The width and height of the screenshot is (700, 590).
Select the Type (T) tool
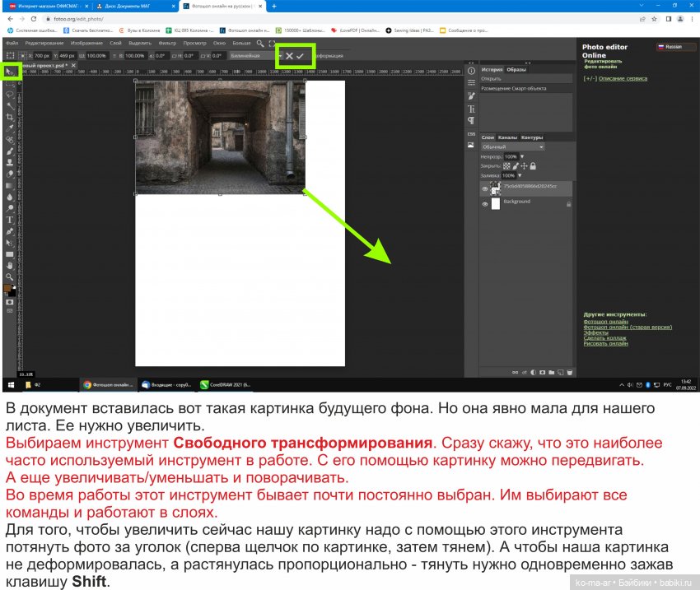[x=10, y=220]
